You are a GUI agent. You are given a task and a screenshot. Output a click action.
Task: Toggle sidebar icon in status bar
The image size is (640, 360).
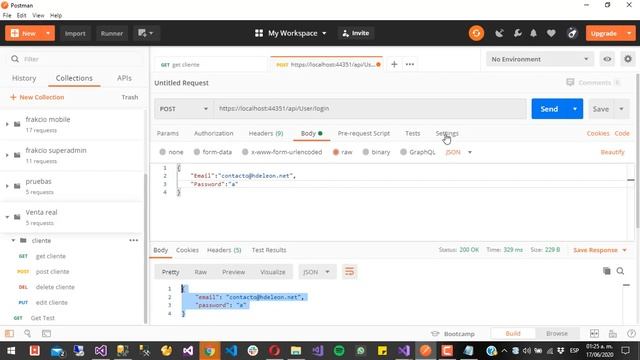9,333
